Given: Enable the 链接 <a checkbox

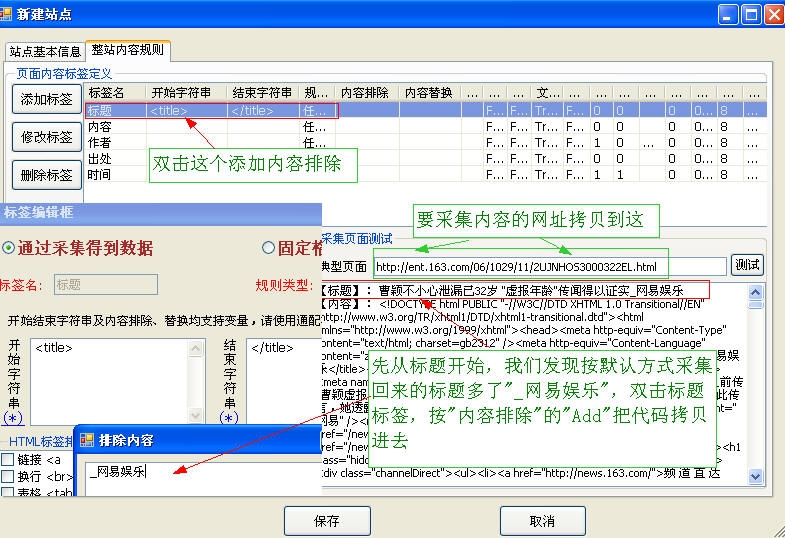Looking at the screenshot, I should pyautogui.click(x=8, y=459).
